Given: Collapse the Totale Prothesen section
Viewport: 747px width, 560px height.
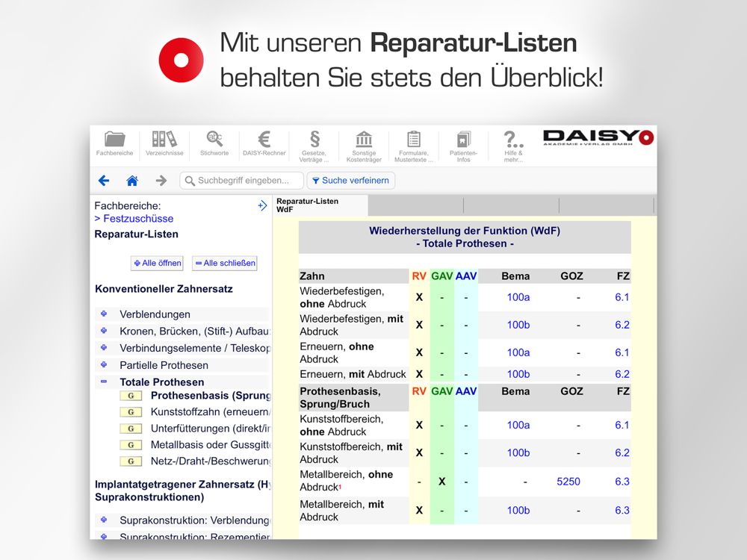Looking at the screenshot, I should pyautogui.click(x=104, y=382).
